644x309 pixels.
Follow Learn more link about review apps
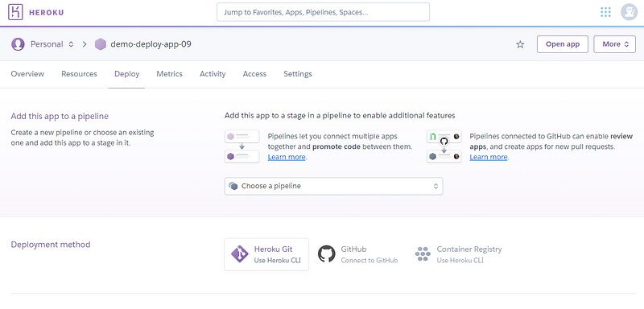[489, 157]
